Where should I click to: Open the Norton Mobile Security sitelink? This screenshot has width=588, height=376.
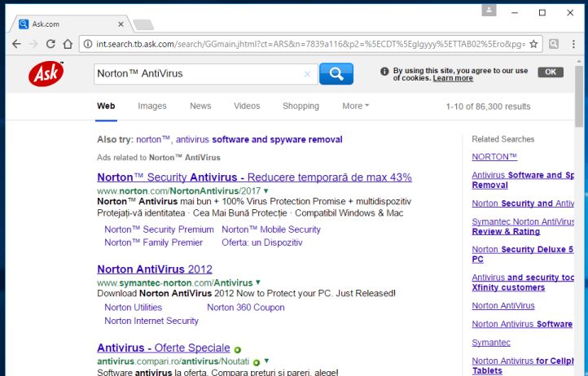tap(271, 230)
